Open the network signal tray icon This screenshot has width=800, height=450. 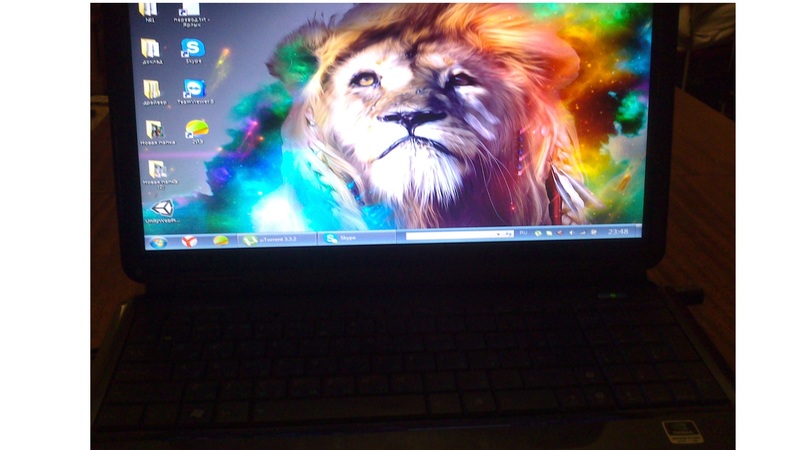pos(582,232)
